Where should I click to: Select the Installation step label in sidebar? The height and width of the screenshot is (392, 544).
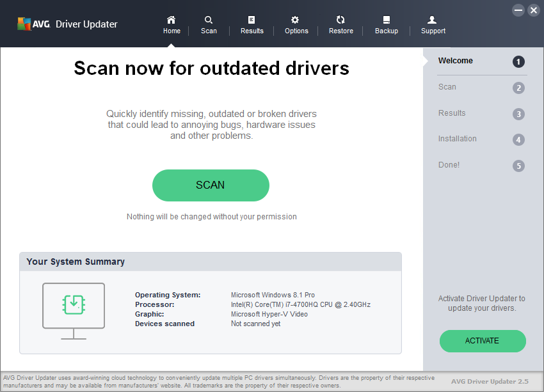click(457, 139)
